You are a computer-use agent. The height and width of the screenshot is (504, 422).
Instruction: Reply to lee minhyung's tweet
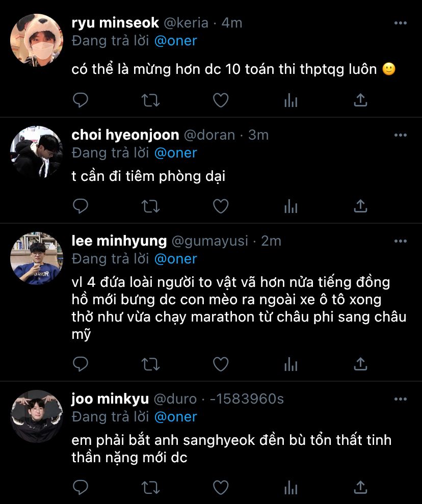pyautogui.click(x=81, y=364)
